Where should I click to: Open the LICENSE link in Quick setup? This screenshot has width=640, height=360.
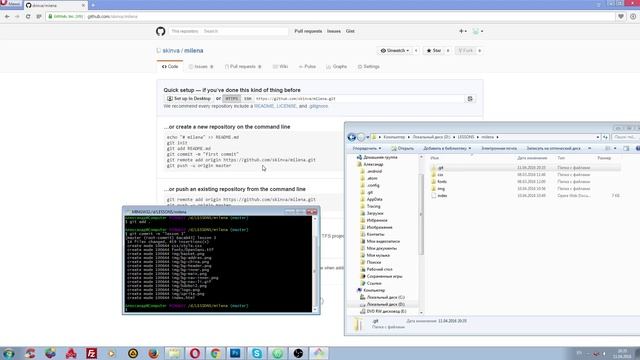(x=286, y=106)
